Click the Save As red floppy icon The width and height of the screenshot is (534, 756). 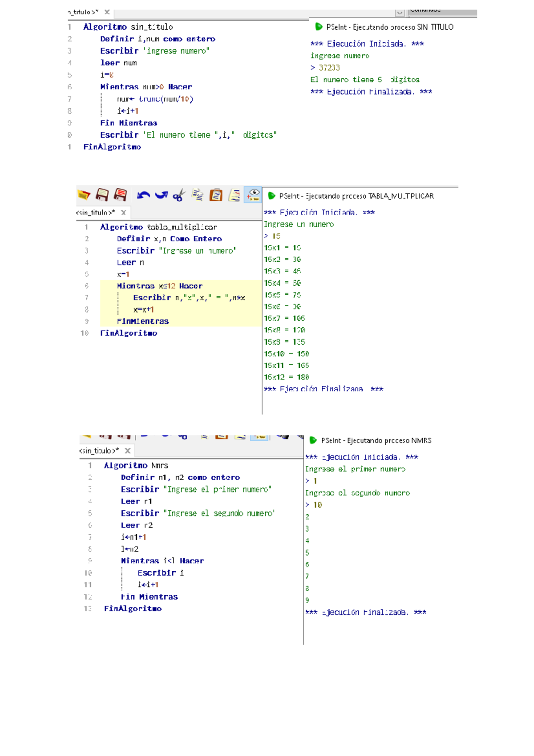point(120,195)
